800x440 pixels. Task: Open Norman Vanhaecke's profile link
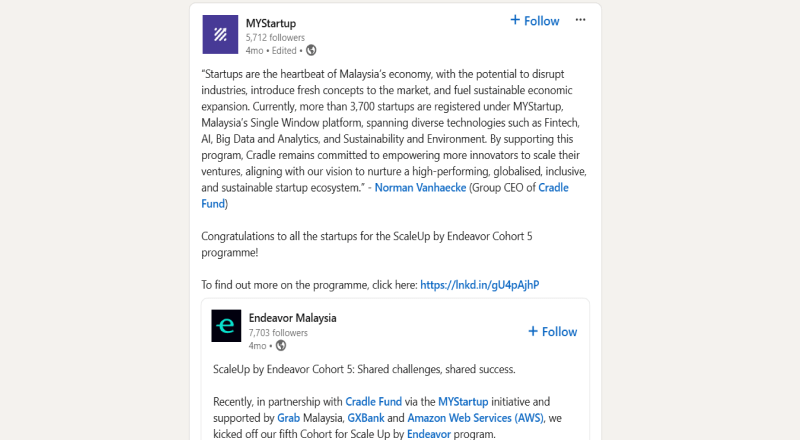(420, 187)
